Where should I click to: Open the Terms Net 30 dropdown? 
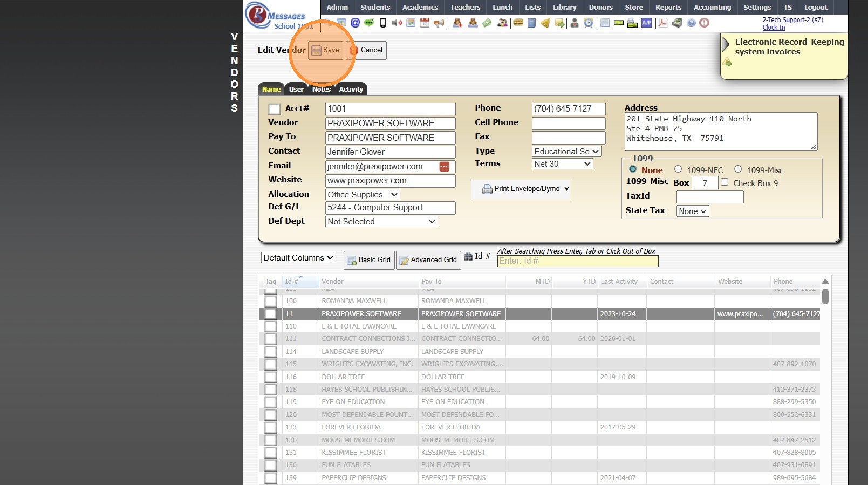[x=562, y=164]
